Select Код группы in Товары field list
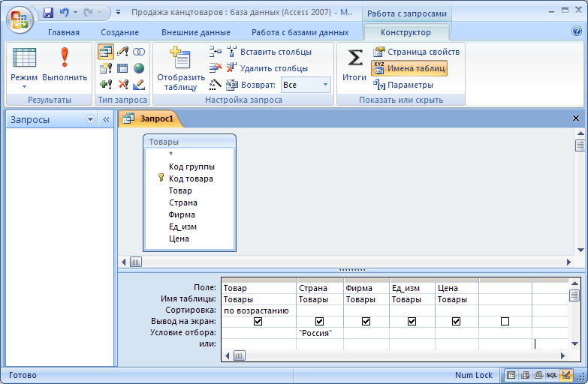The image size is (588, 384). pos(191,166)
